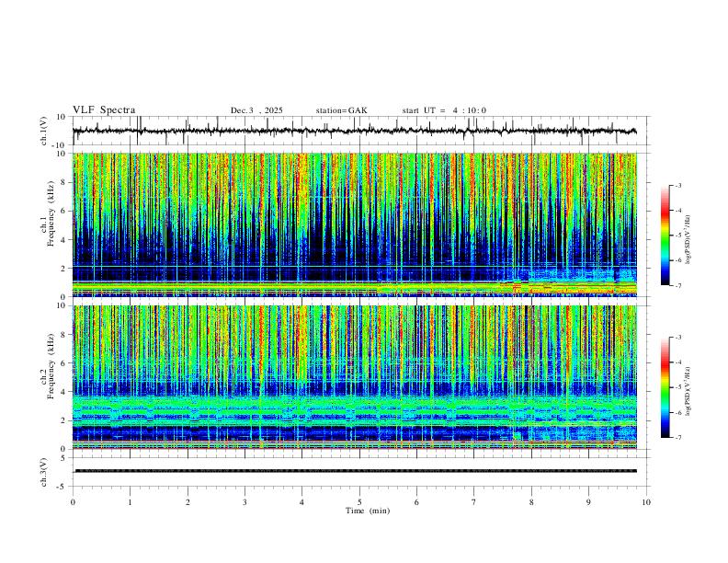The width and height of the screenshot is (728, 563).
Task: Click the date label "Dec.3 , 2025"
Action: click(256, 110)
